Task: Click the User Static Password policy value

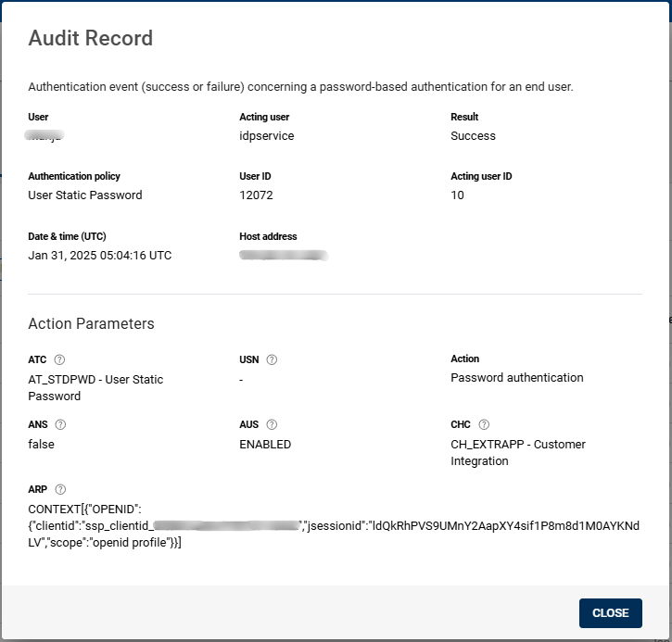Action: point(85,195)
